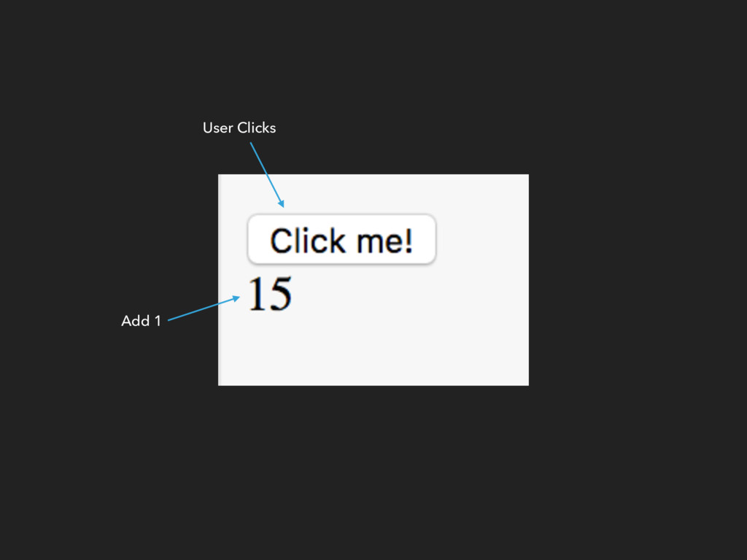Click the word "Add" in the annotation

tap(136, 321)
